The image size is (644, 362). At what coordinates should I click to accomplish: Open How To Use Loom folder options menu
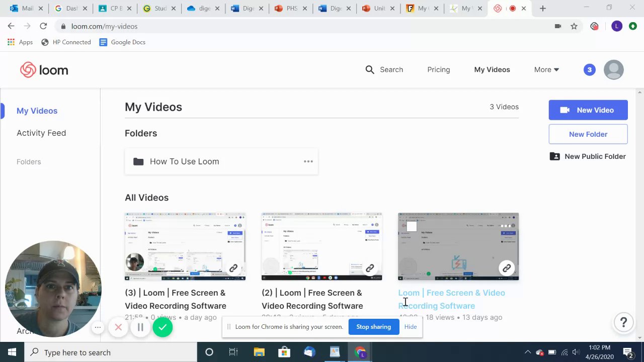pos(308,161)
